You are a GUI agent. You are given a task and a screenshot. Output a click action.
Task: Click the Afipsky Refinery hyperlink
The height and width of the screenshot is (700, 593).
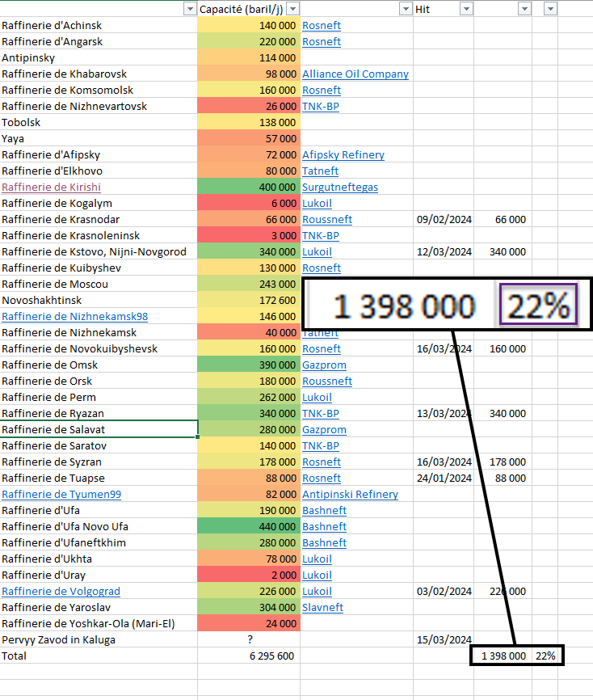pos(343,154)
